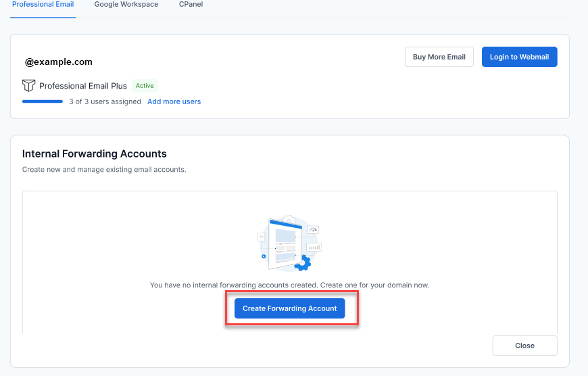Follow the Add more users link
Viewport: 588px width, 376px height.
coord(174,101)
